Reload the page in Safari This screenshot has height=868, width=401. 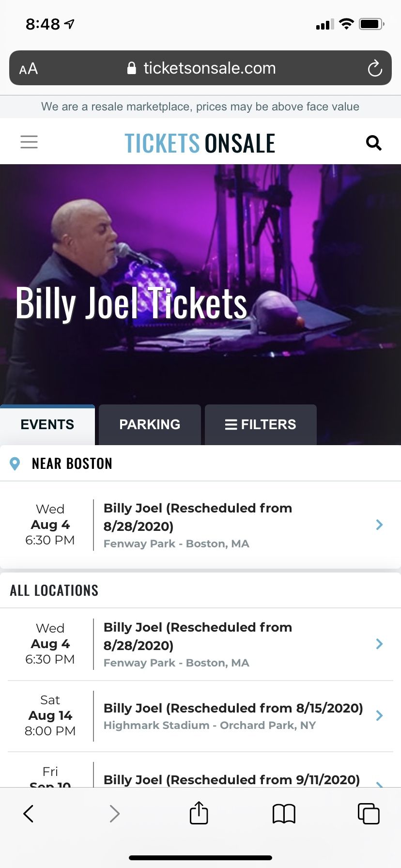tap(374, 68)
